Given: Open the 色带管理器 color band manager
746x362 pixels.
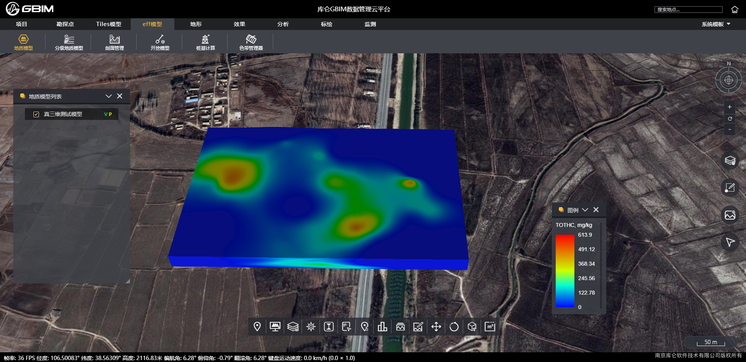Looking at the screenshot, I should [251, 42].
